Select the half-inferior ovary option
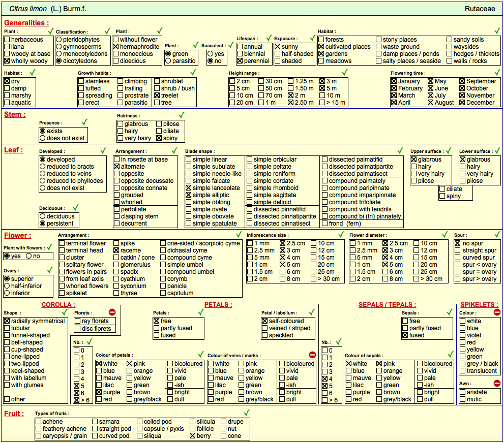 [x=7, y=286]
